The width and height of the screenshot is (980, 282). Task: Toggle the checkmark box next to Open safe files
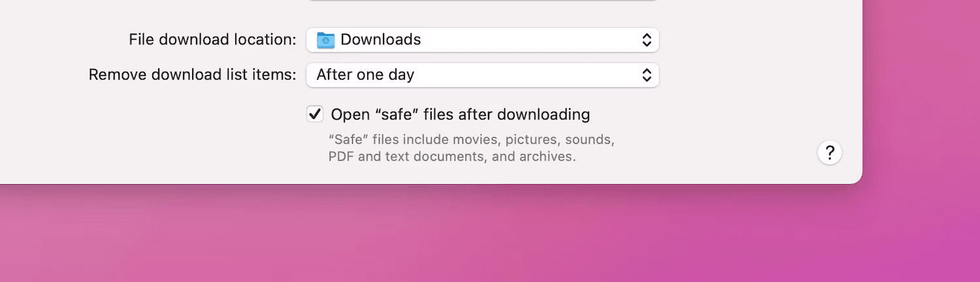point(315,114)
